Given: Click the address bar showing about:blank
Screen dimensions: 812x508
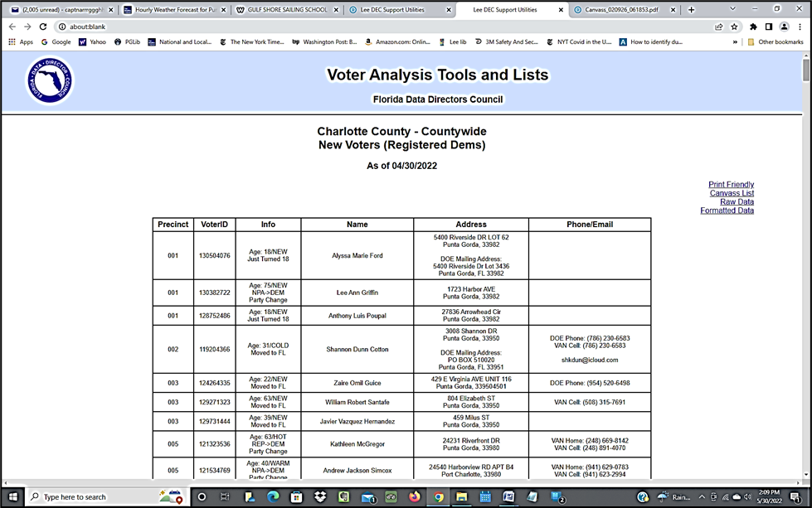Looking at the screenshot, I should pos(383,27).
